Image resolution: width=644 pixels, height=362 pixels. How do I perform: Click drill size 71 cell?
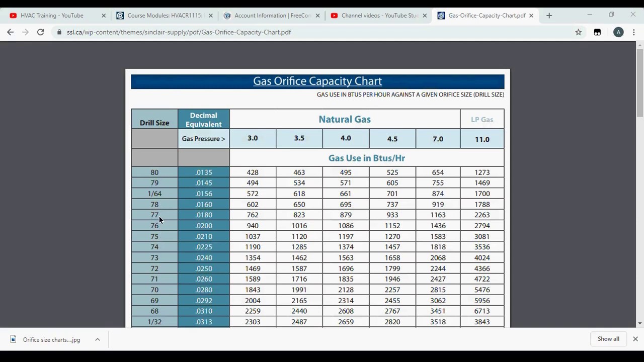154,279
